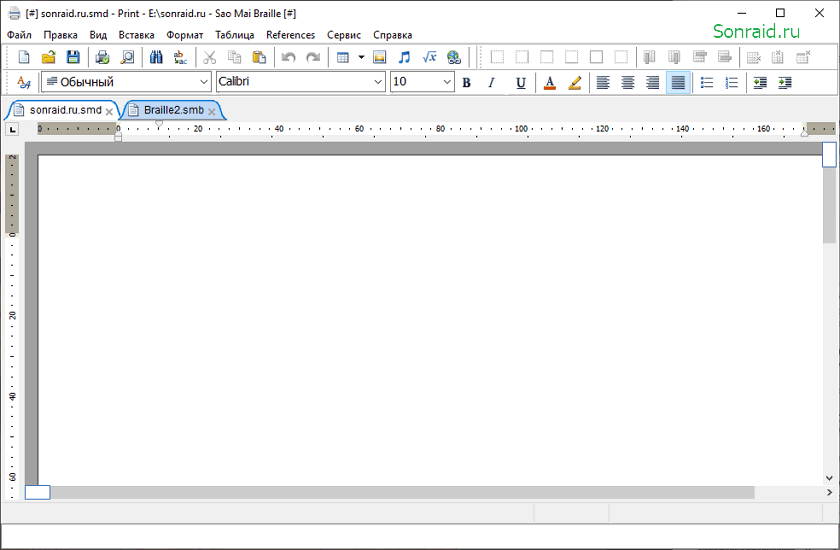Center-align the text

[628, 82]
